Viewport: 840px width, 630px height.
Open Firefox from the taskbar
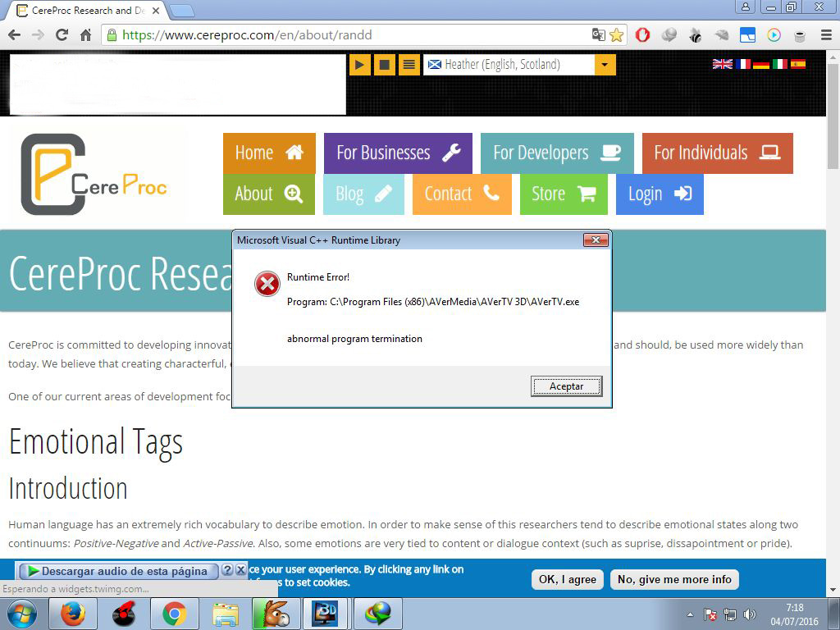[73, 614]
